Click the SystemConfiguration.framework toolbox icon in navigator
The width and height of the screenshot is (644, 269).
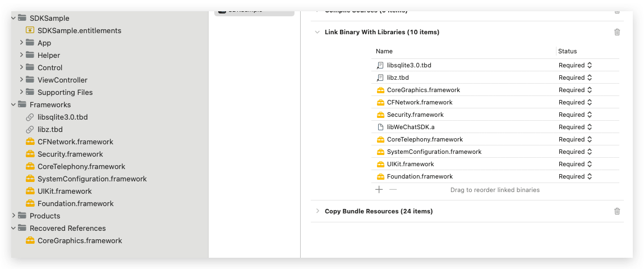point(30,179)
